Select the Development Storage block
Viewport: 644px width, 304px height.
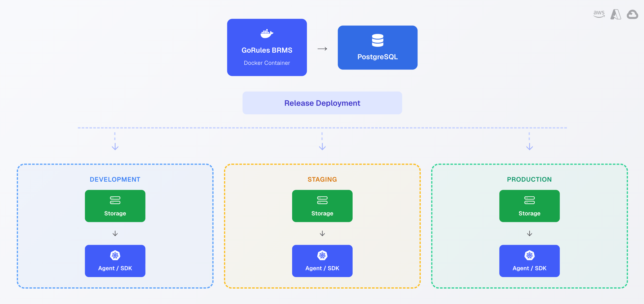(115, 206)
